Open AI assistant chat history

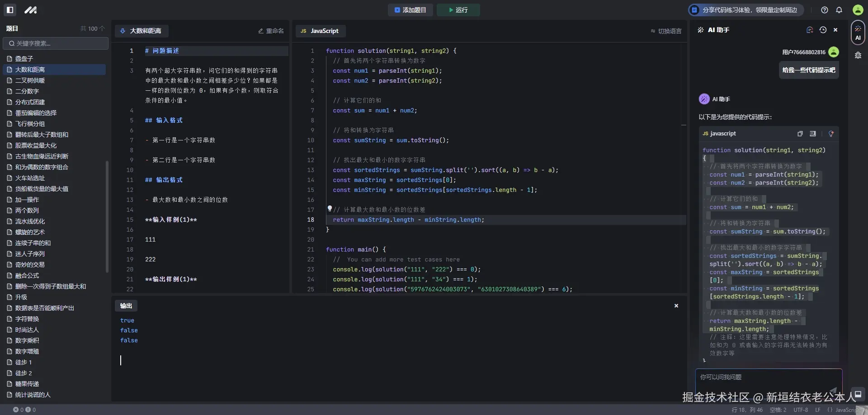point(823,30)
